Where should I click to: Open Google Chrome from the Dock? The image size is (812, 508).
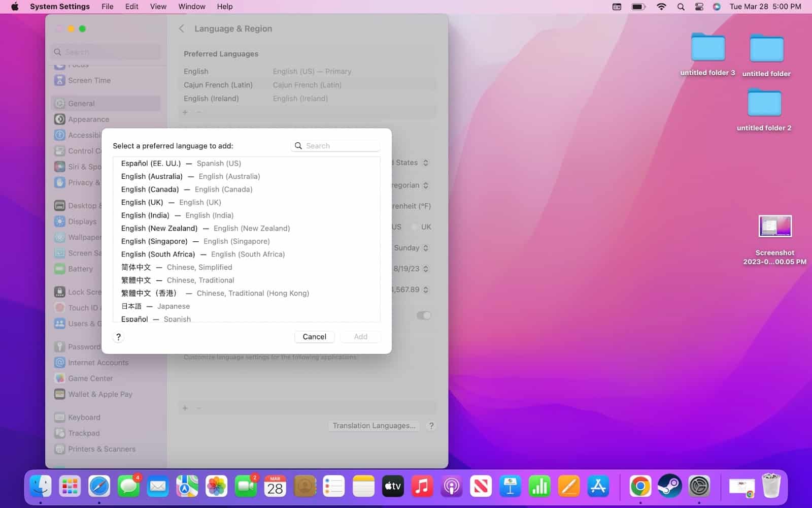click(640, 486)
